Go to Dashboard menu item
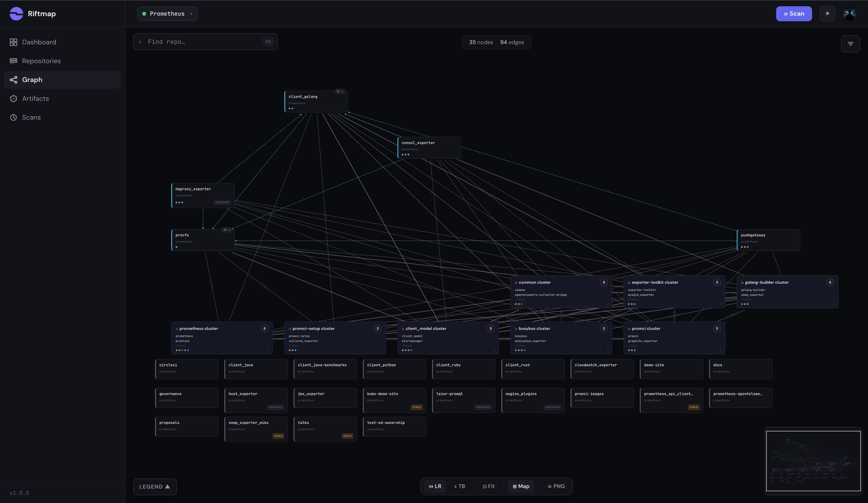The width and height of the screenshot is (868, 503). [x=62, y=42]
